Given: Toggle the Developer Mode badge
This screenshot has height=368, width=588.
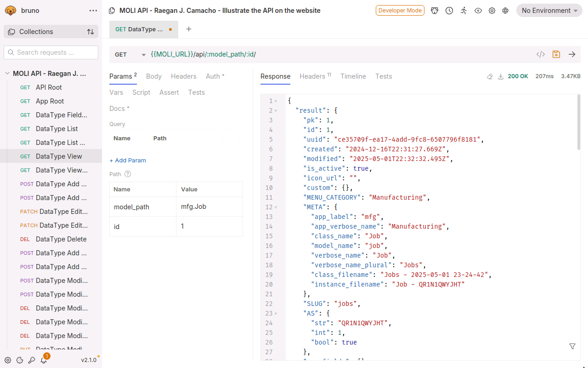Looking at the screenshot, I should point(400,11).
